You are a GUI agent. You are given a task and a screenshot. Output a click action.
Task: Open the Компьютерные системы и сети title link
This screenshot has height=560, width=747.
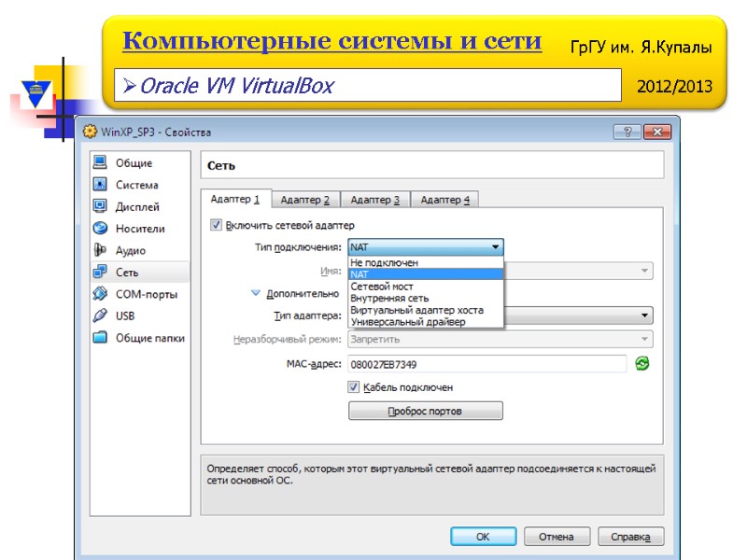click(332, 41)
